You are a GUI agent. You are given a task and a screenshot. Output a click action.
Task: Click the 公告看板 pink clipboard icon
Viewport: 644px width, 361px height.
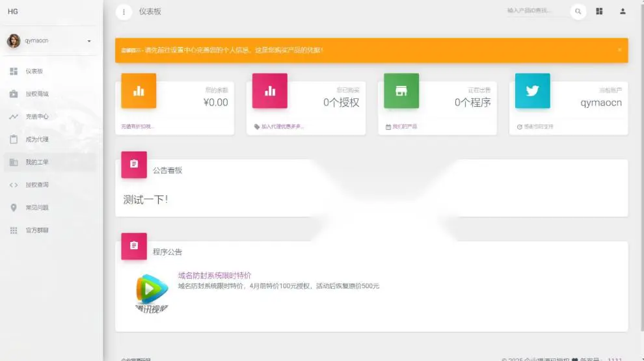134,165
